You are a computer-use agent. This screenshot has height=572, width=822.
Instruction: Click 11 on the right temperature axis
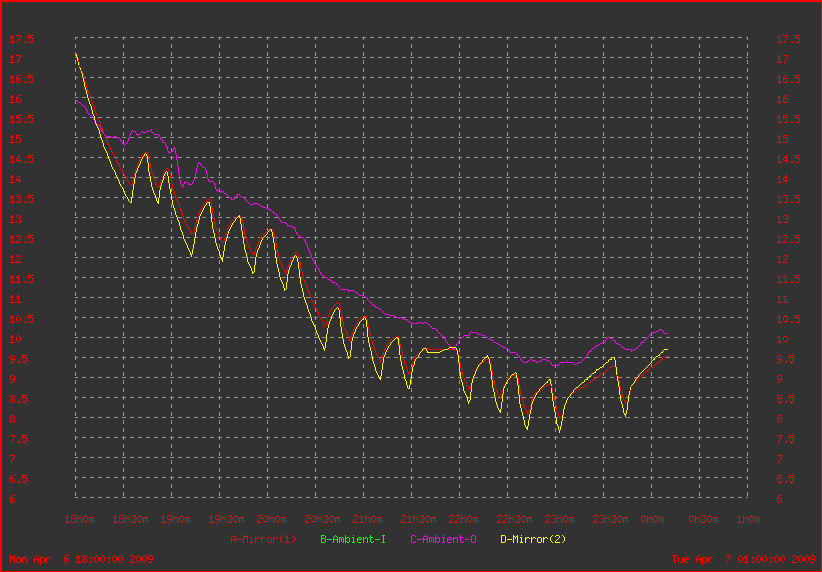tap(782, 299)
